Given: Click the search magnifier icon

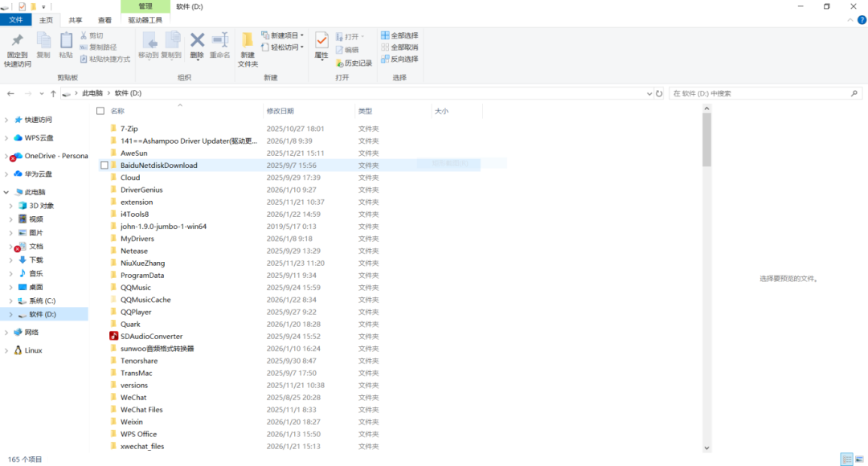Looking at the screenshot, I should click(854, 93).
